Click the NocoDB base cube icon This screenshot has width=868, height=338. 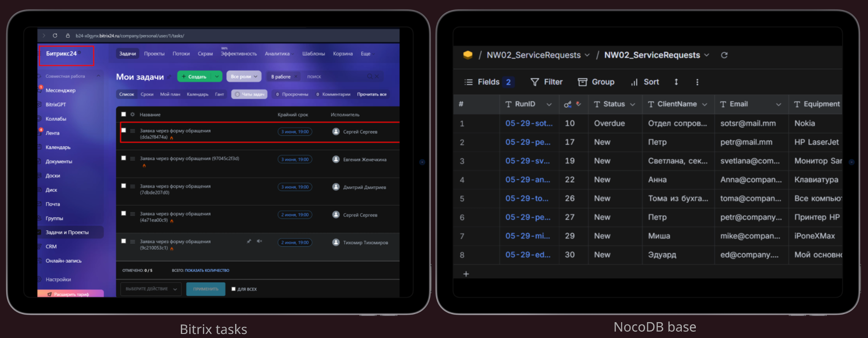click(x=468, y=55)
